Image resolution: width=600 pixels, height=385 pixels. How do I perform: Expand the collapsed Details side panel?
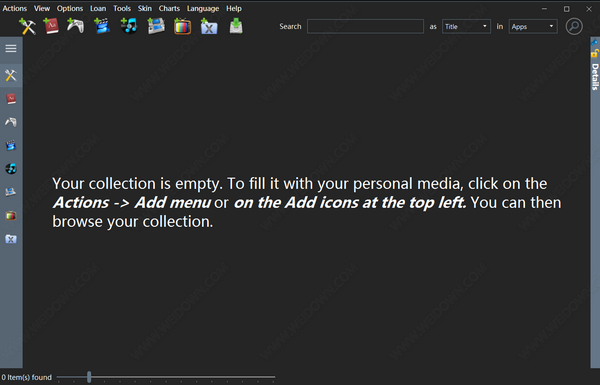click(595, 77)
